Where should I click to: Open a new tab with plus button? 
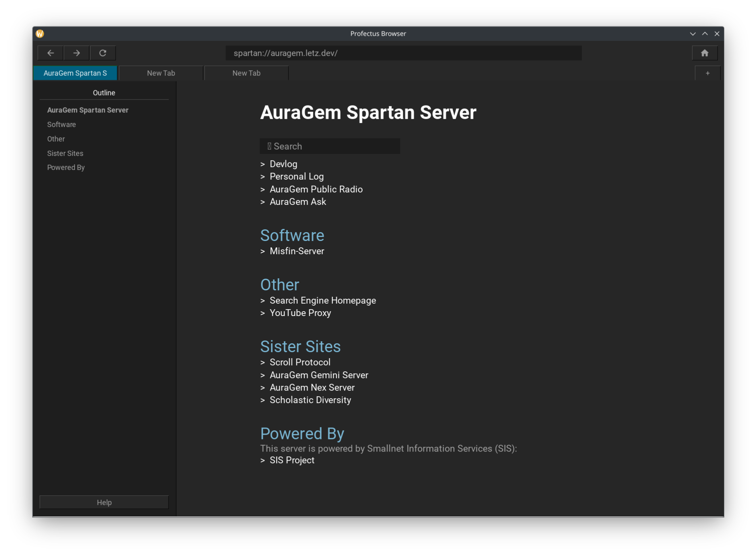(707, 73)
